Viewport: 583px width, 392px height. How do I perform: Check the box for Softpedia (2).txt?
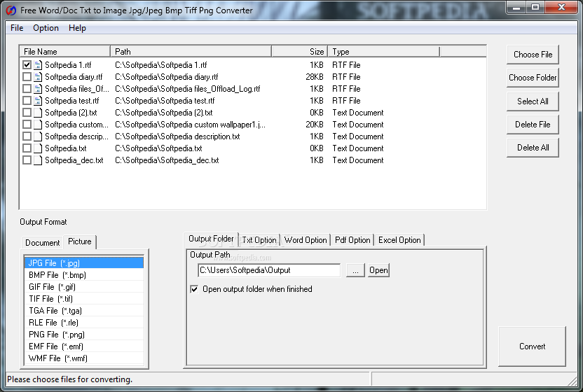point(27,113)
